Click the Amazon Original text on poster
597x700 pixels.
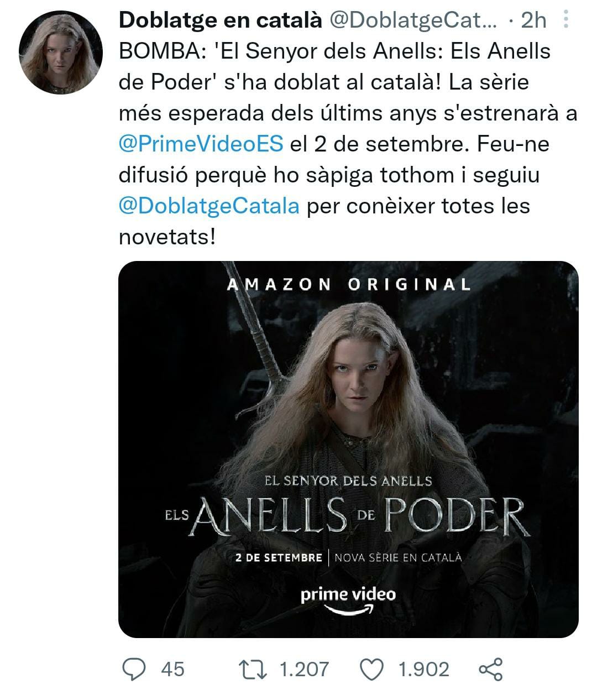click(x=349, y=284)
